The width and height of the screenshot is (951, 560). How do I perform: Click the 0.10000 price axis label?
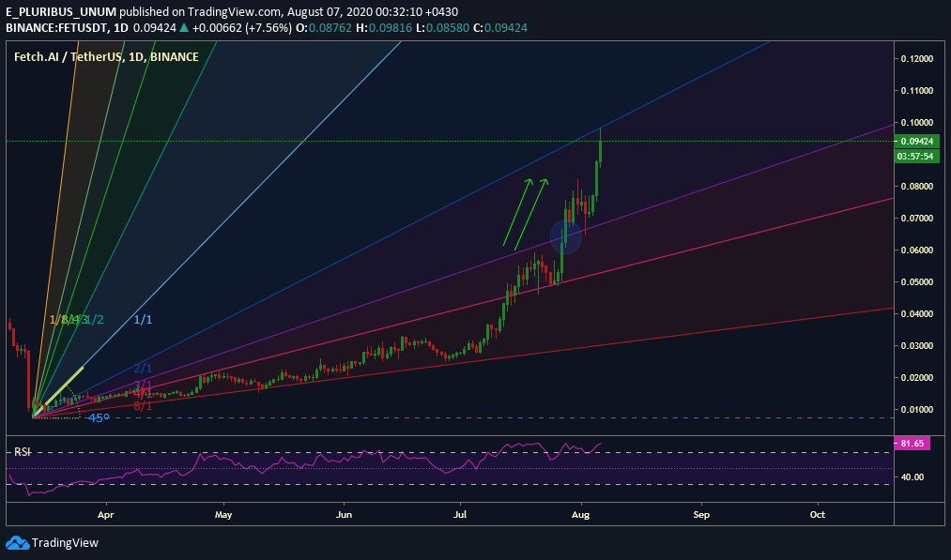pyautogui.click(x=917, y=123)
